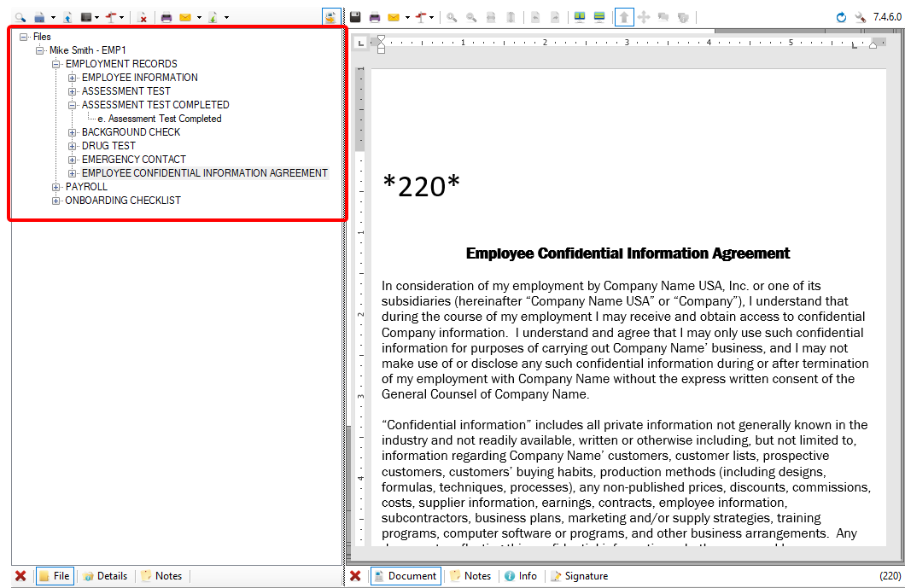This screenshot has height=588, width=905.
Task: Expand the EMPLOYEE INFORMATION folder
Action: click(x=73, y=78)
